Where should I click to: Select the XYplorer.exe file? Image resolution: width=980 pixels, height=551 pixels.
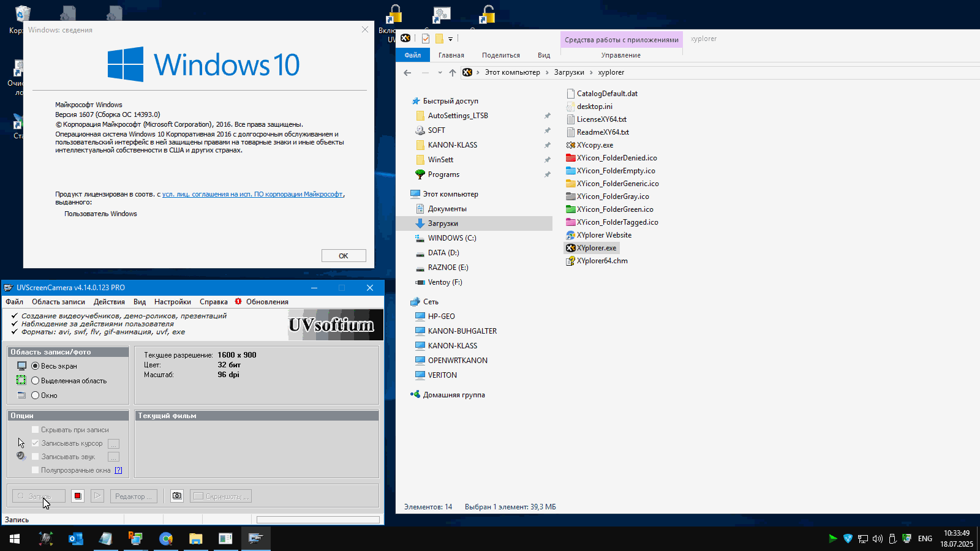591,248
